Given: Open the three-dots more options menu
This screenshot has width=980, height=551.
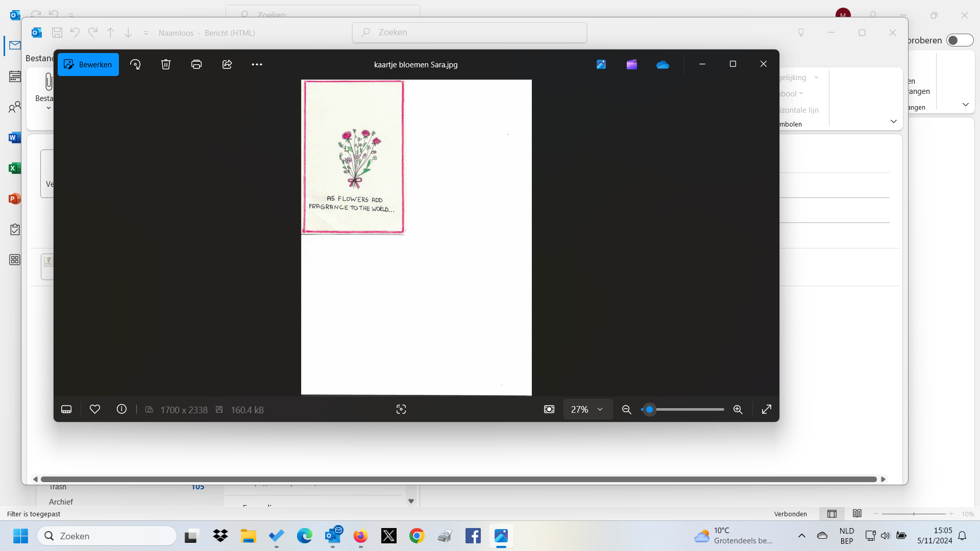Looking at the screenshot, I should [x=257, y=64].
